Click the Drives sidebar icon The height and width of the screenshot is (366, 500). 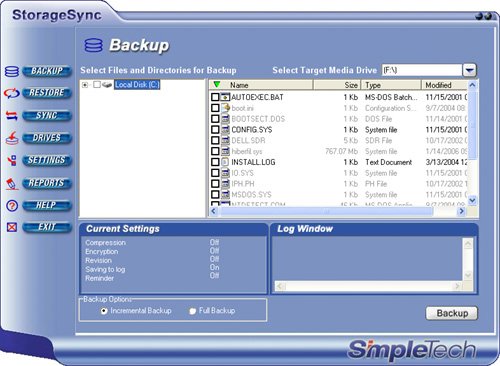click(x=12, y=138)
